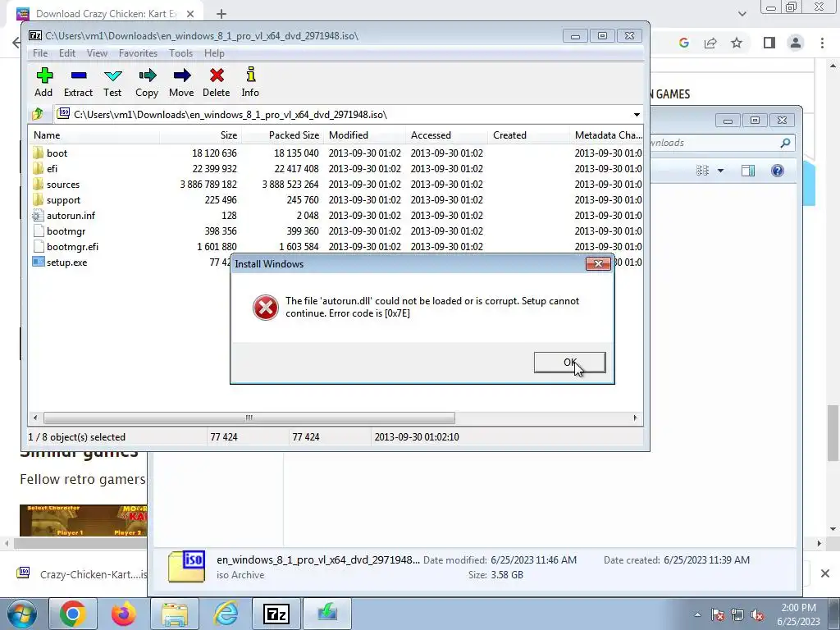Show hidden system tray icons
Viewport: 840px width, 630px height.
[697, 614]
